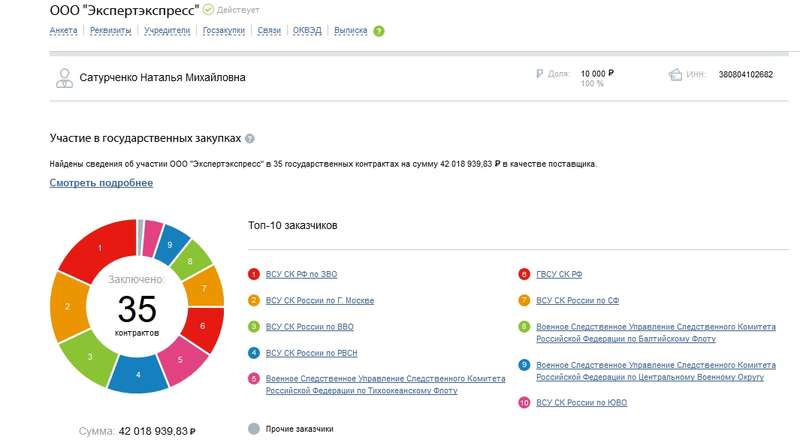Open customer link ГВСУ СК РФ
This screenshot has width=800, height=446.
tap(559, 275)
